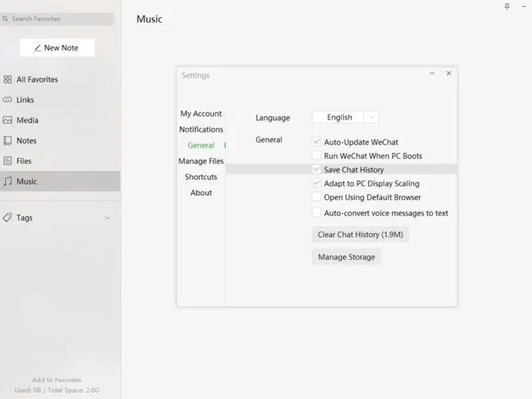
Task: Go to Shortcuts settings tab
Action: 201,177
